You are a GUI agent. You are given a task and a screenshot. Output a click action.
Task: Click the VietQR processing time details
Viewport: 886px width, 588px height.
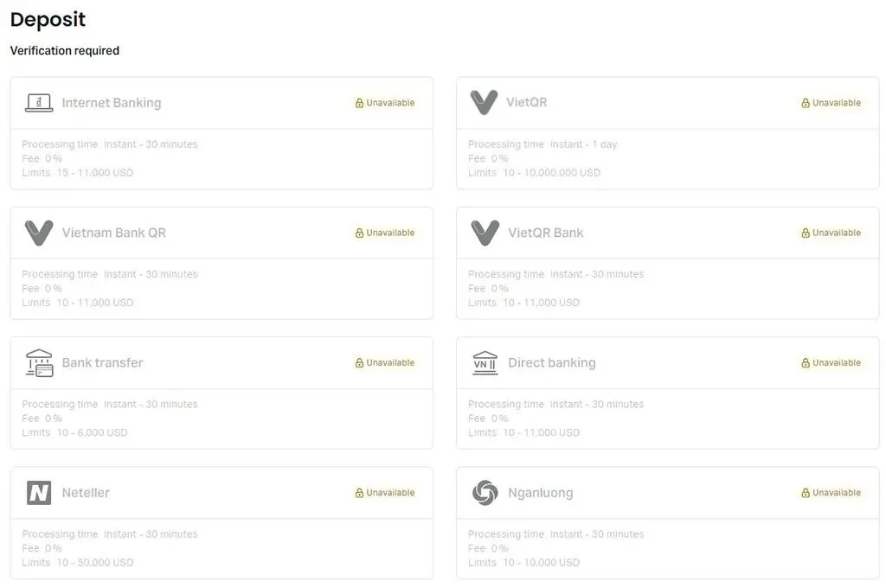point(543,144)
